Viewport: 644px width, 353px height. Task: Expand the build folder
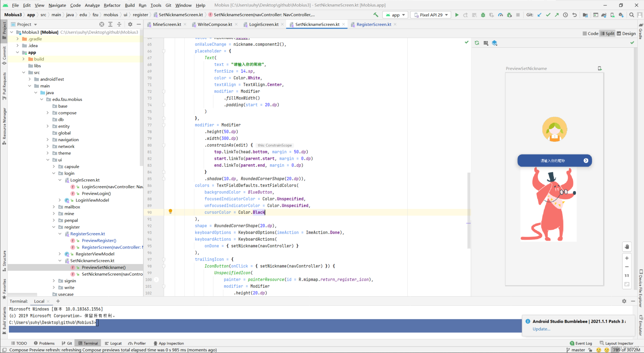point(23,59)
